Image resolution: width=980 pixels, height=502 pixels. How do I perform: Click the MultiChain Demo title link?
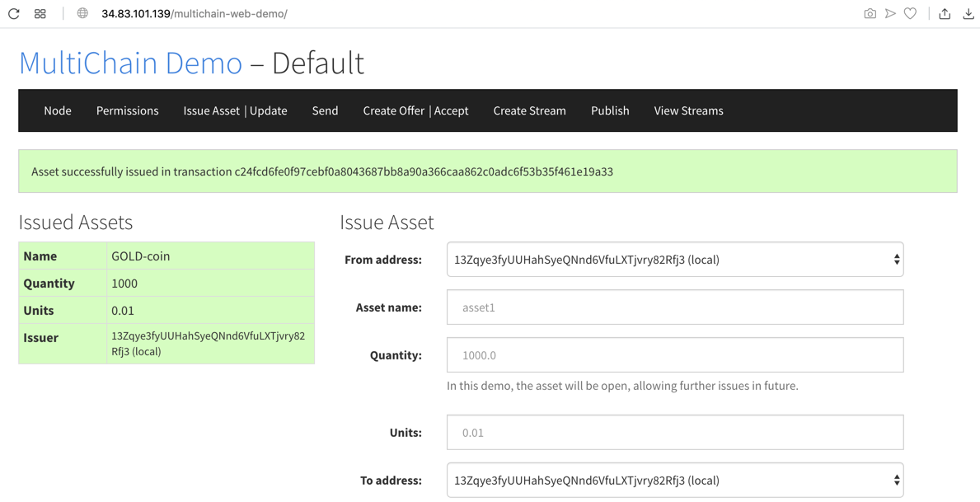click(130, 63)
